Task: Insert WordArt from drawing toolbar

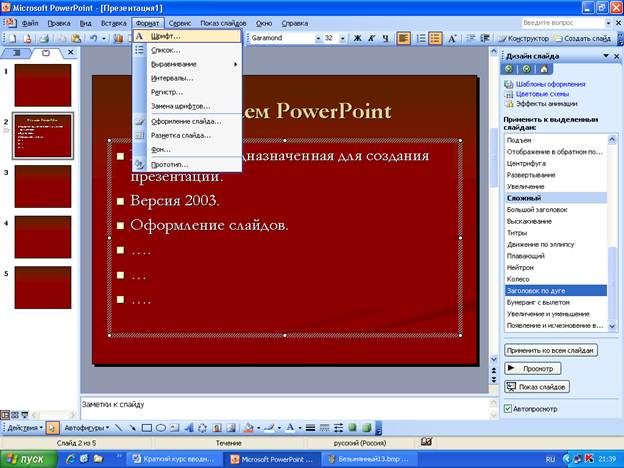Action: pyautogui.click(x=189, y=428)
